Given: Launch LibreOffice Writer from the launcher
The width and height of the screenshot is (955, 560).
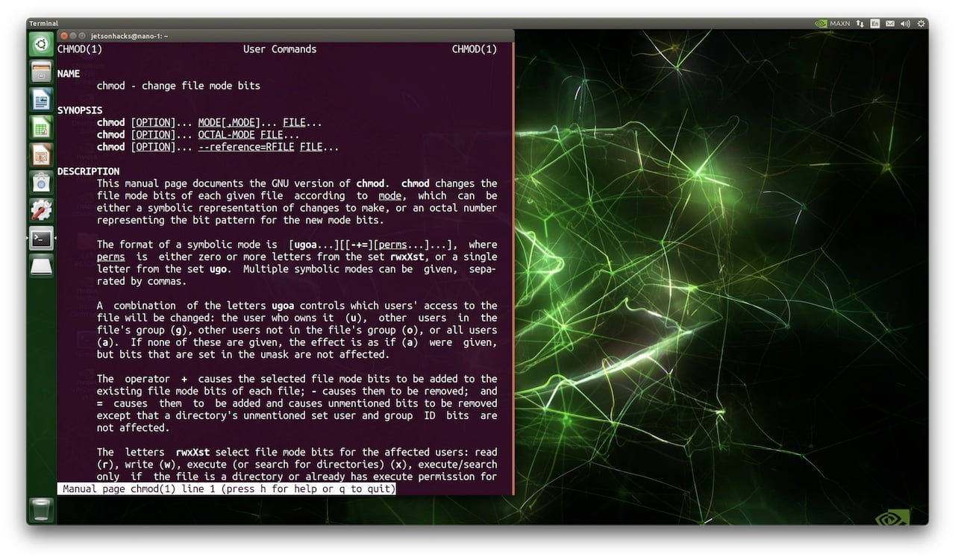Looking at the screenshot, I should click(x=40, y=99).
